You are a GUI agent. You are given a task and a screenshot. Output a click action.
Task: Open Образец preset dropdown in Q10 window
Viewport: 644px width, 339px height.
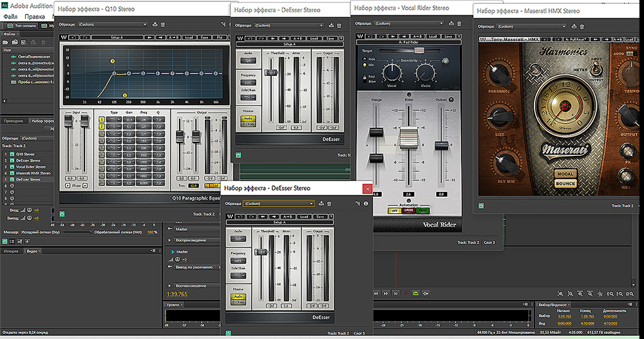click(x=113, y=24)
